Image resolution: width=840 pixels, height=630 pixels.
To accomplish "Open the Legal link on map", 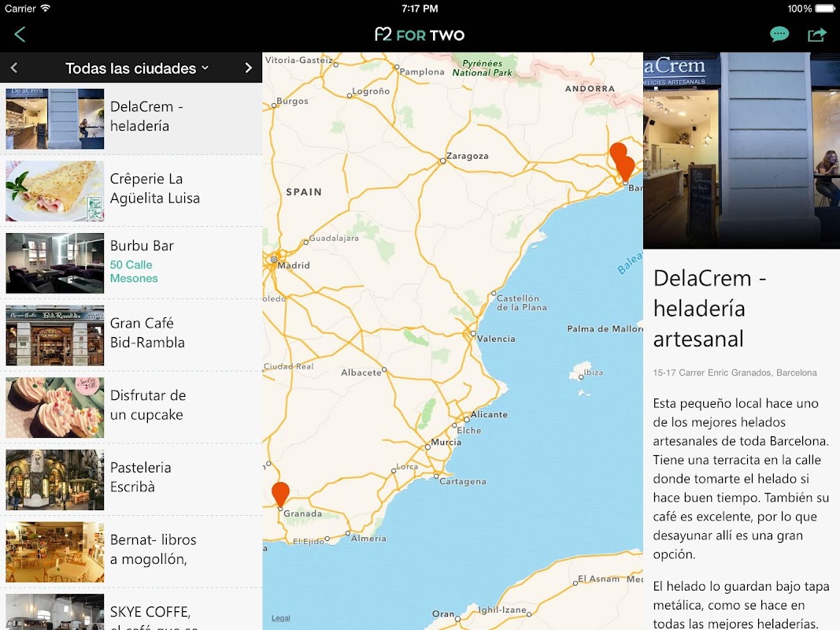I will coord(281,618).
